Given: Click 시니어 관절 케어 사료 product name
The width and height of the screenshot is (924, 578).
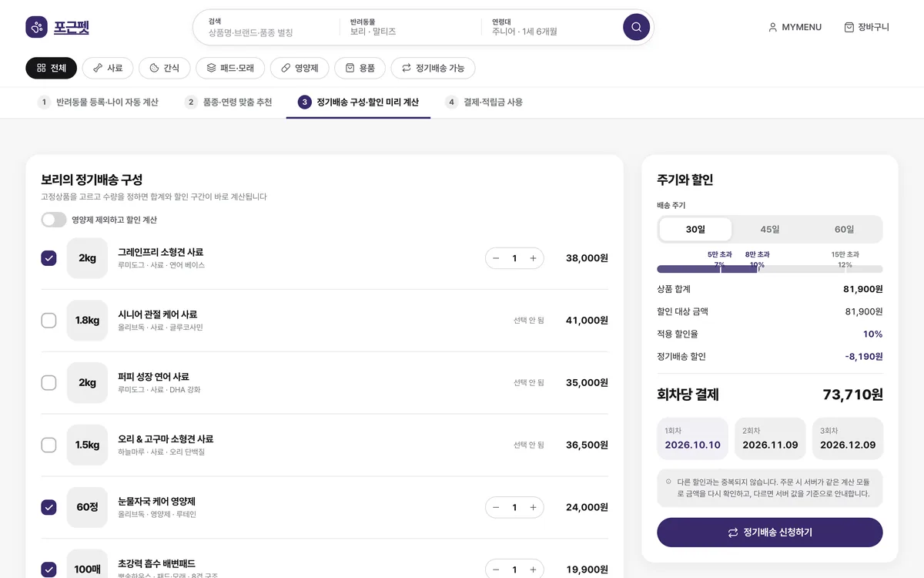Looking at the screenshot, I should (x=158, y=314).
